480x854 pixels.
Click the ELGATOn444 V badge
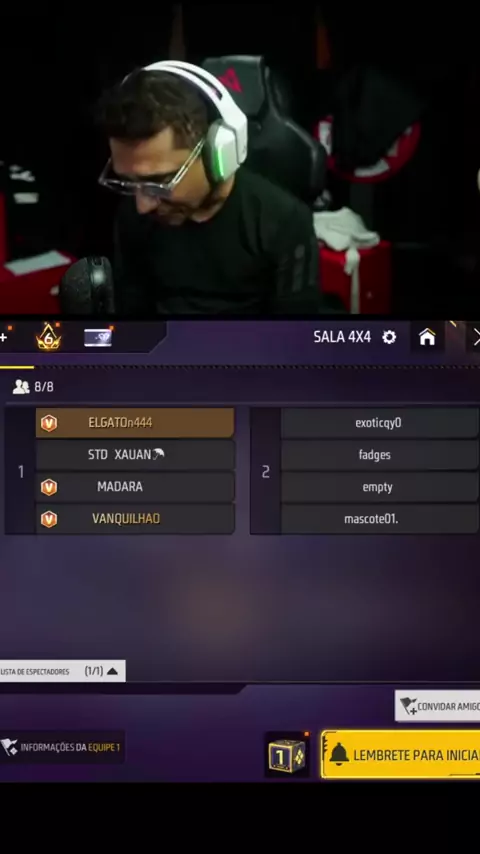49,423
